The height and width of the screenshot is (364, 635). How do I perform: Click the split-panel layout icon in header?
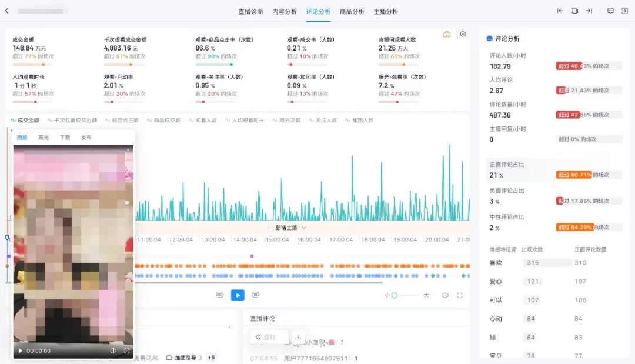(x=574, y=11)
